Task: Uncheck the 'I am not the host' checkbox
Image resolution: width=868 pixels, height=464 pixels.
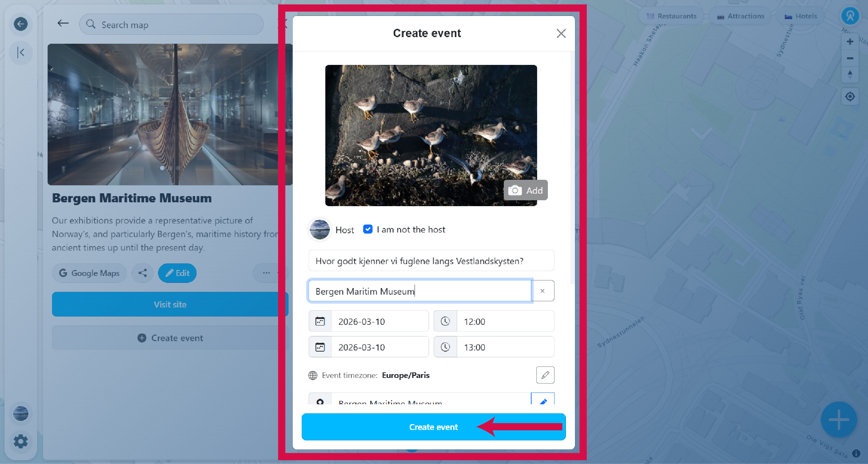Action: pyautogui.click(x=367, y=229)
